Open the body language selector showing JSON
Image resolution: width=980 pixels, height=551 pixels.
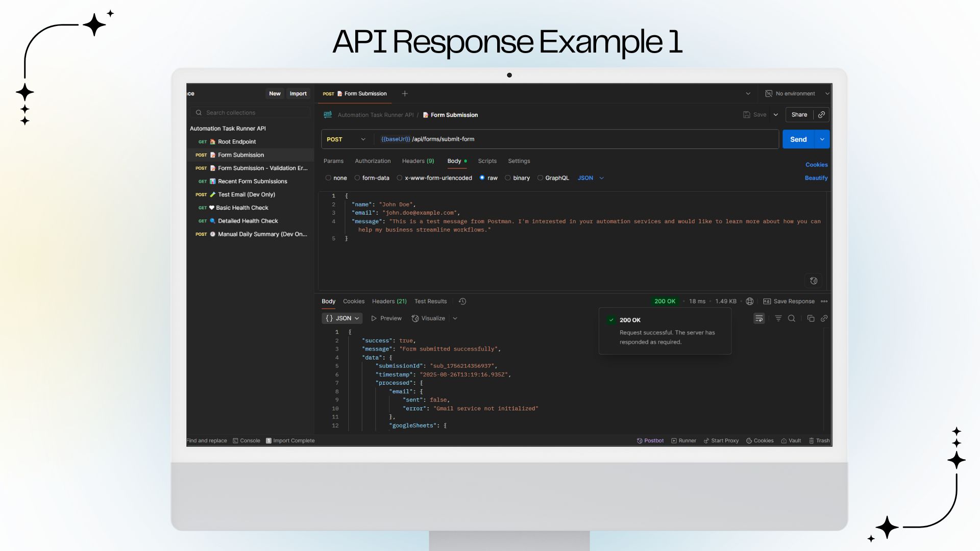590,178
